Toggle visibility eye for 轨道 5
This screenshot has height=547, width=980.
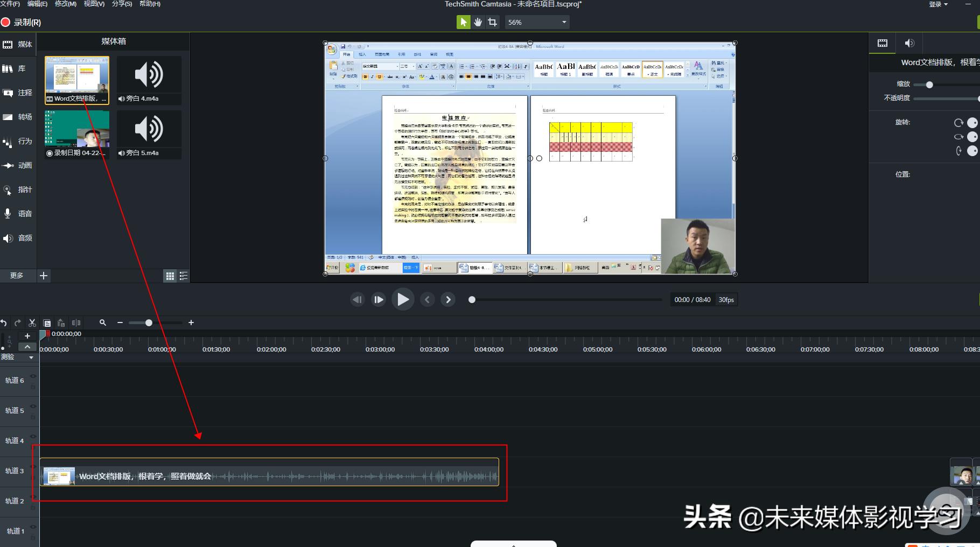pos(33,406)
